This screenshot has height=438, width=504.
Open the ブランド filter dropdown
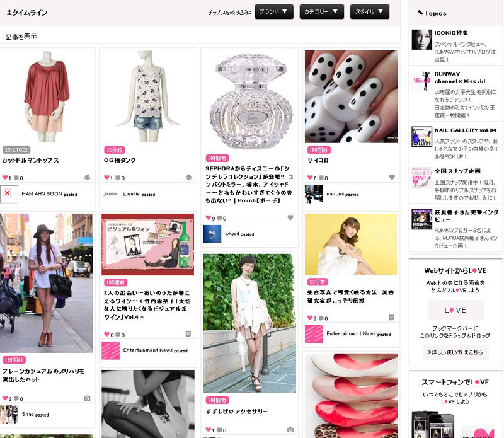tap(274, 11)
